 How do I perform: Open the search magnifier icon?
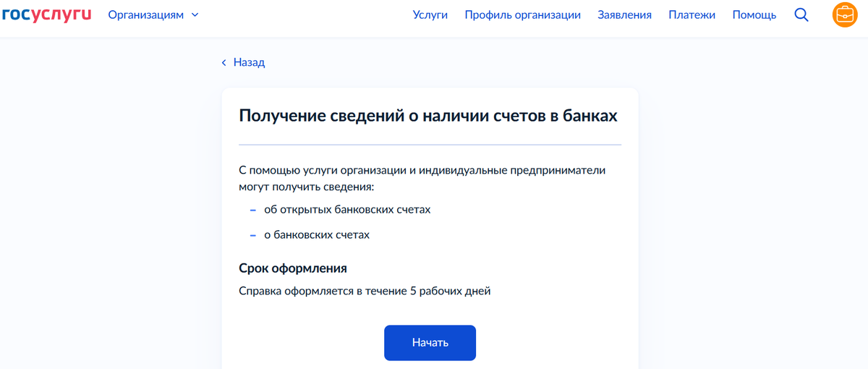[801, 14]
